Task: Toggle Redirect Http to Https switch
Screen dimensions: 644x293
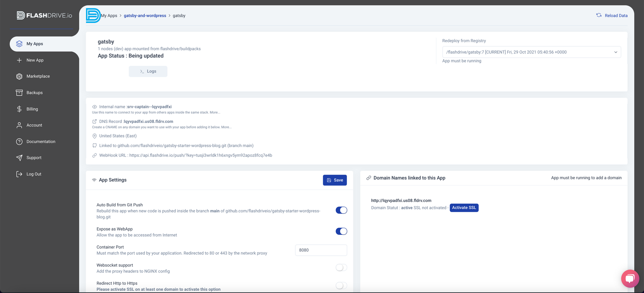Action: (x=341, y=286)
